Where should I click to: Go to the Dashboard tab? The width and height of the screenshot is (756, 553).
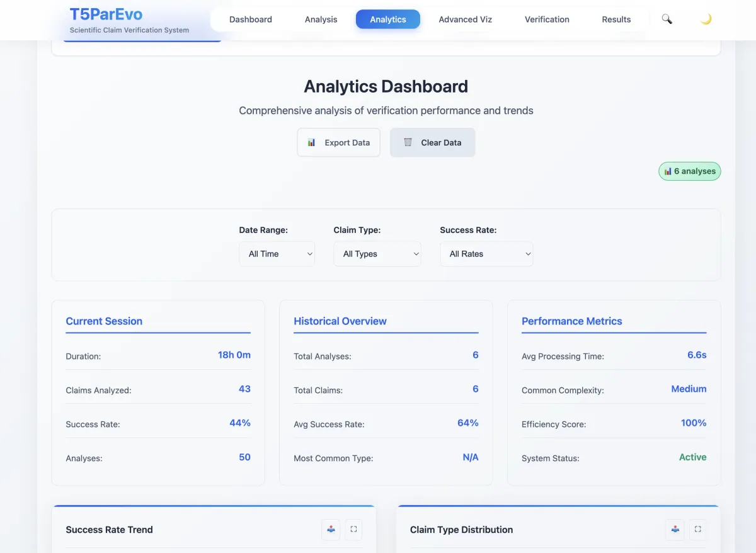(x=251, y=20)
